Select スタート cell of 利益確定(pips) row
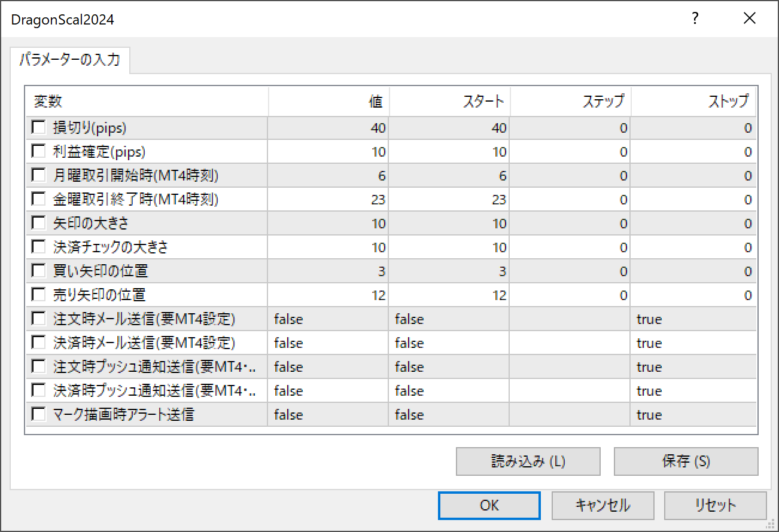This screenshot has height=532, width=779. click(x=449, y=151)
